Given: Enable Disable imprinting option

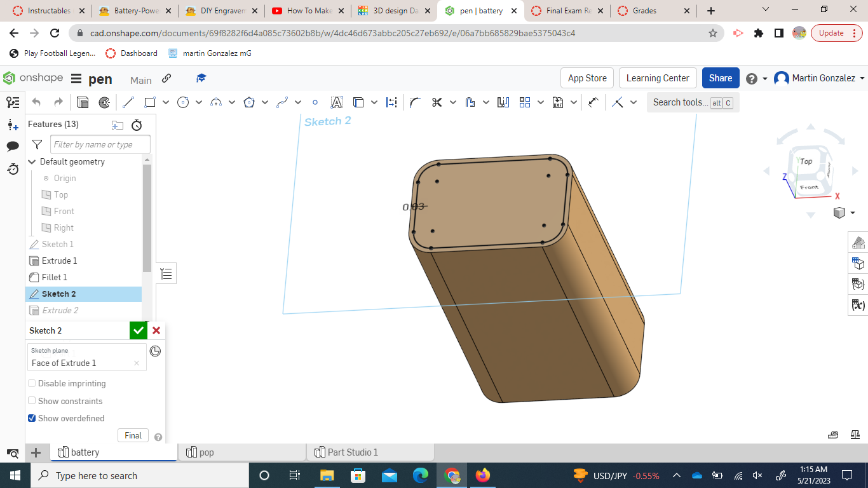Looking at the screenshot, I should [32, 383].
